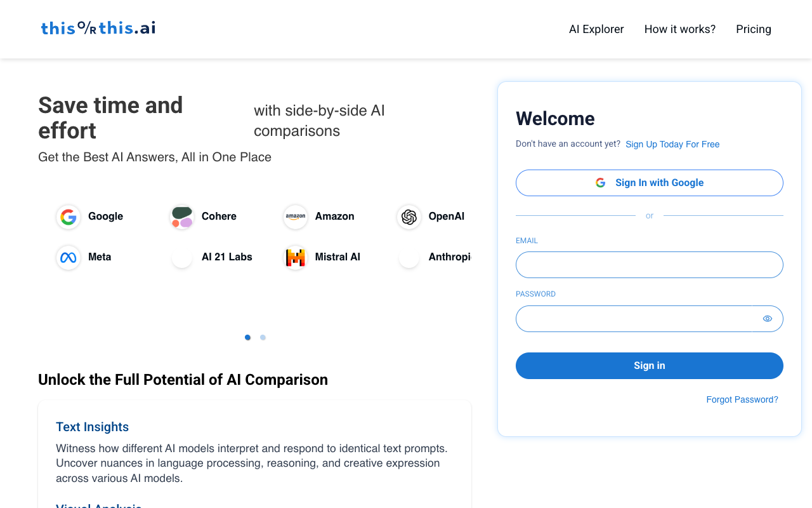Select the Cohere provider icon
This screenshot has width=812, height=508.
tap(182, 217)
